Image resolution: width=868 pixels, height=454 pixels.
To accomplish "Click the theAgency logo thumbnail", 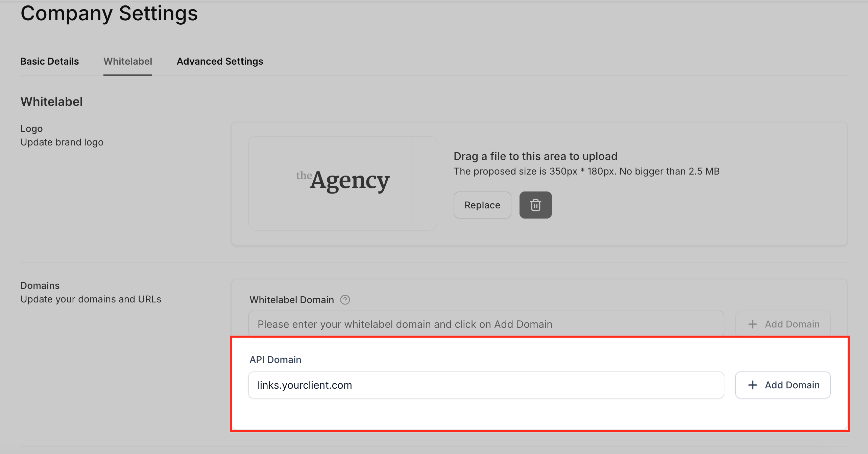I will [x=342, y=183].
